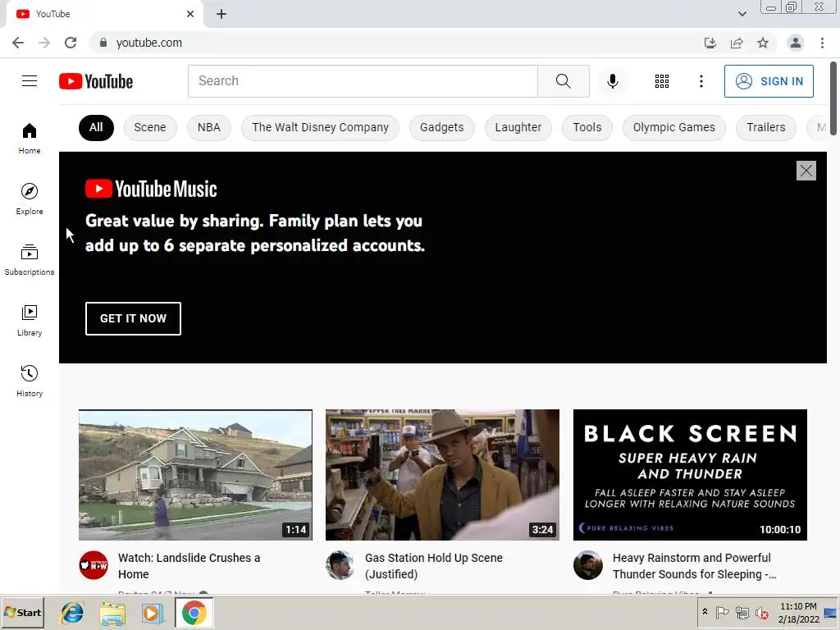Open Explore in sidebar
Image resolution: width=840 pixels, height=630 pixels.
point(30,199)
